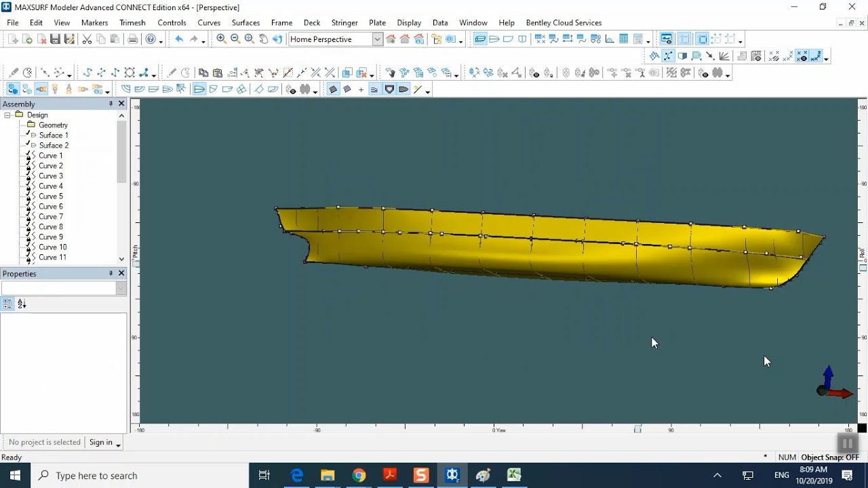Open the Home Perspective view dropdown
This screenshot has height=488, width=868.
[x=378, y=39]
